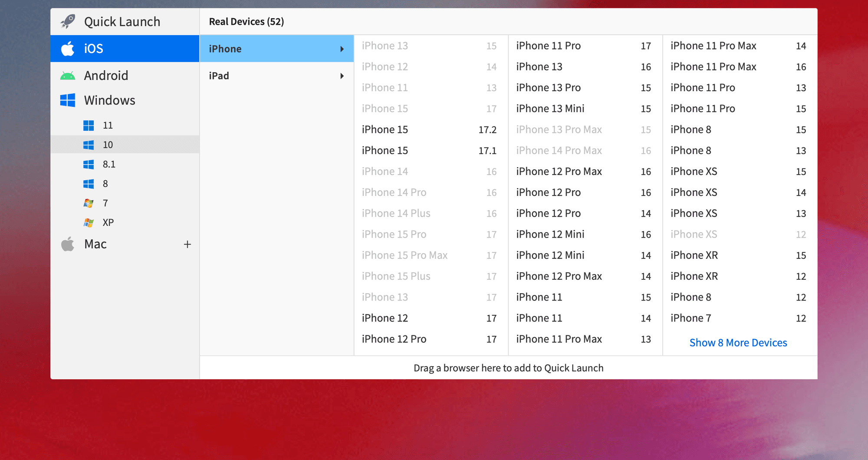The width and height of the screenshot is (868, 460).
Task: Choose Windows version XP
Action: [125, 222]
